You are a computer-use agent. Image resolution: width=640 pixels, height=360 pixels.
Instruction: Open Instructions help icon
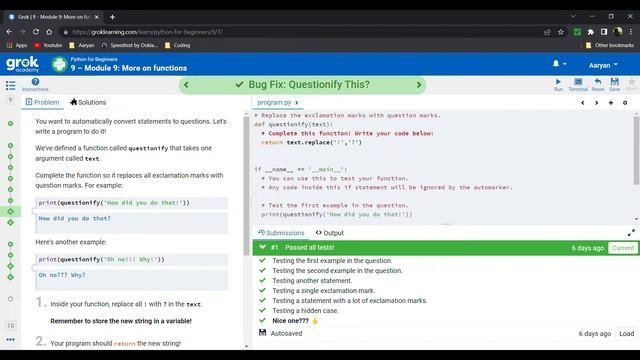(x=35, y=84)
